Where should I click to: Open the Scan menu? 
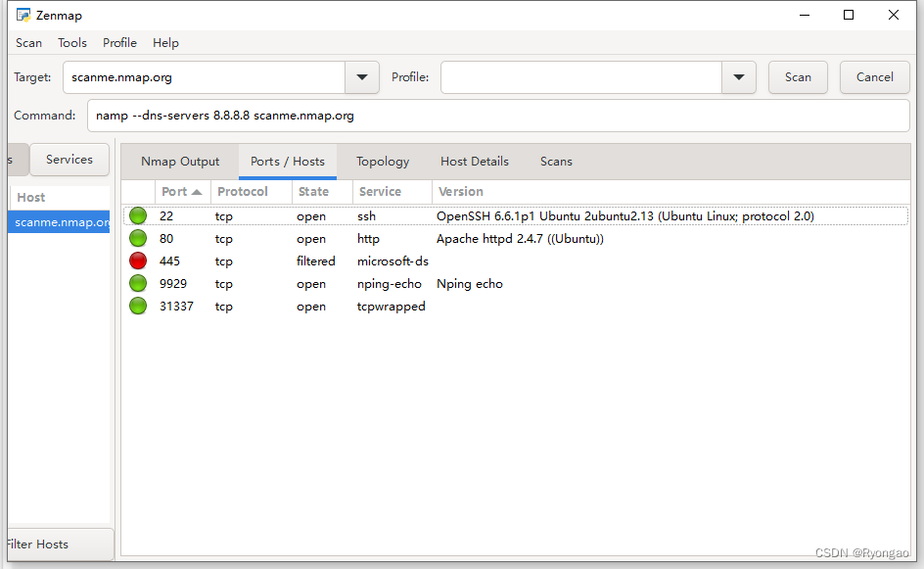(29, 43)
